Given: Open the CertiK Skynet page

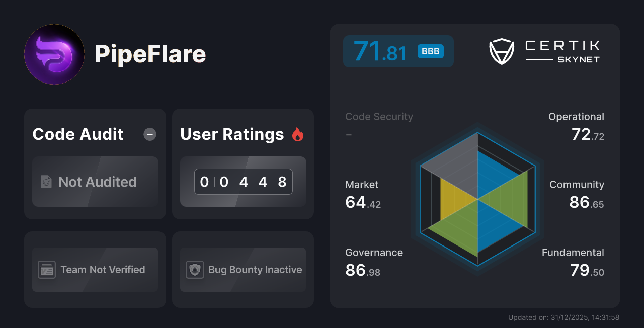Looking at the screenshot, I should click(x=545, y=50).
